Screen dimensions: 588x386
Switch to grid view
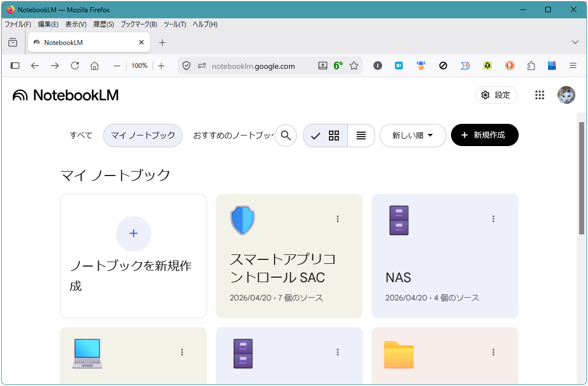[x=326, y=136]
